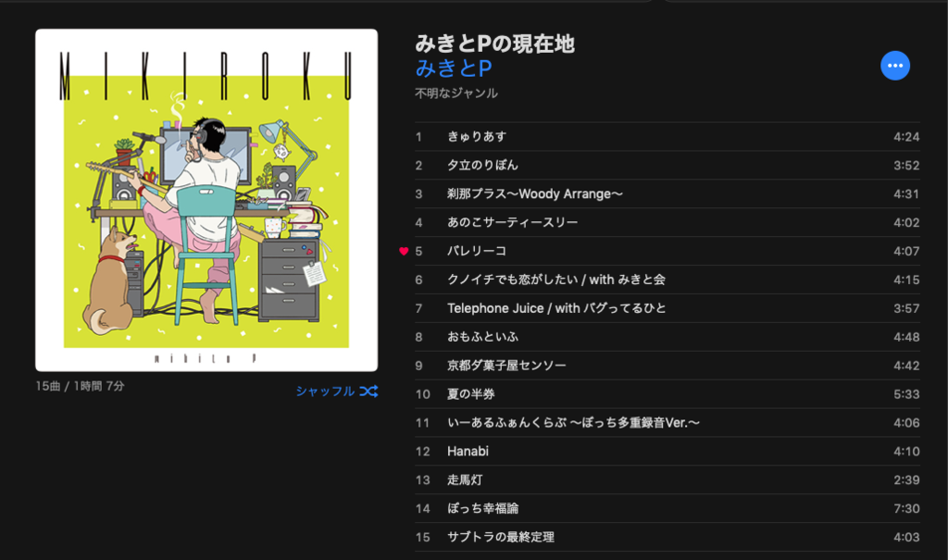This screenshot has width=948, height=560.
Task: Select track 2 夕立のりぼん
Action: (667, 165)
